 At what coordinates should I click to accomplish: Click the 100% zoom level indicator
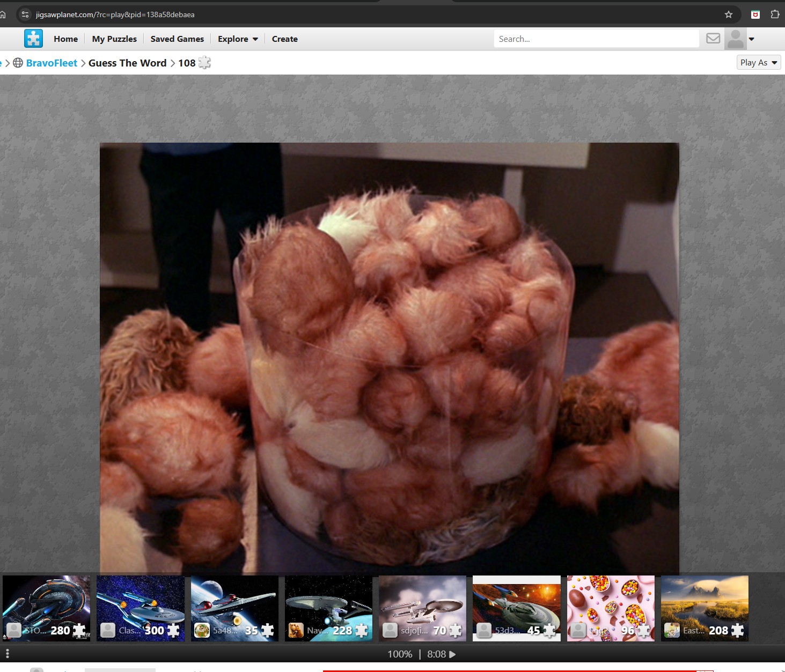[400, 654]
